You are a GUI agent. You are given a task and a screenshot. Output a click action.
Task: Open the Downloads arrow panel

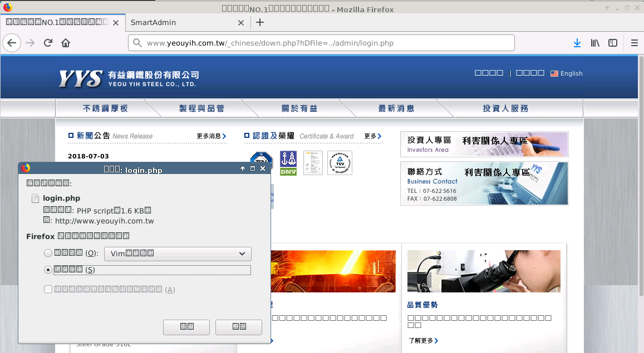click(x=577, y=43)
